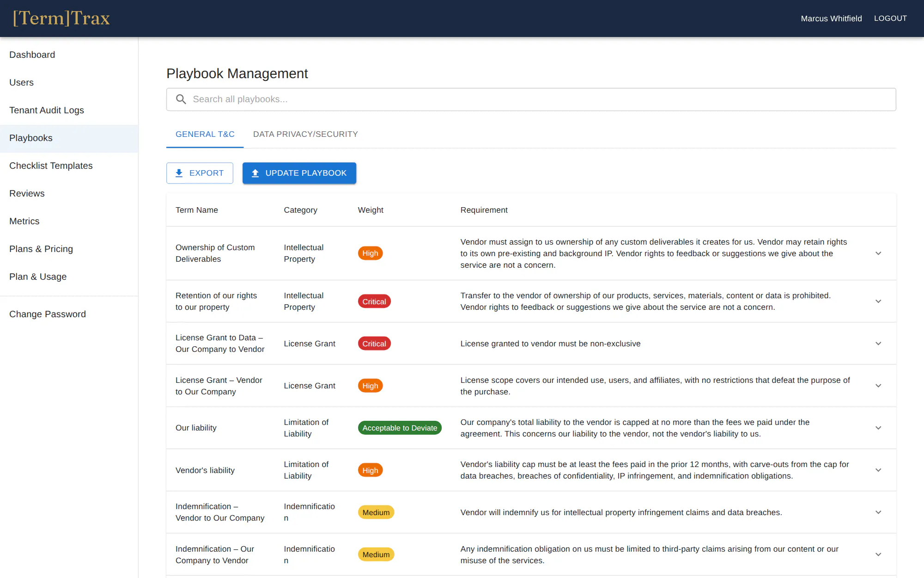Click the search magnifier icon
Screen dimensions: 924x578
pos(181,99)
